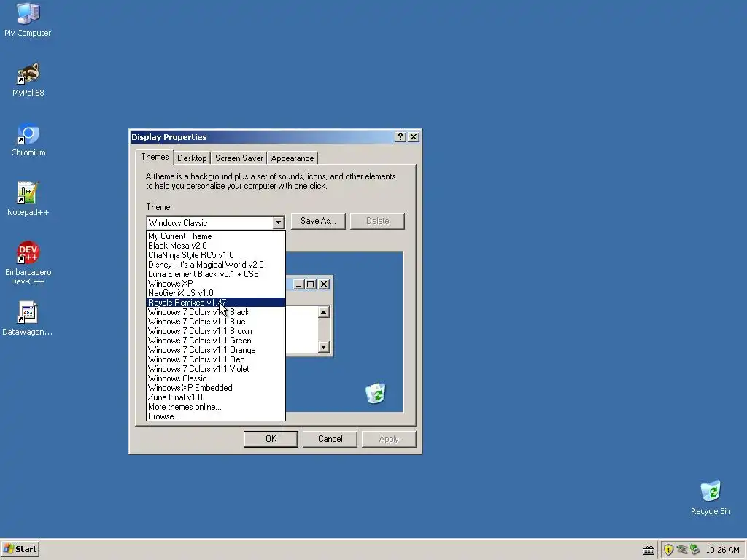Choose Windows XP Embedded theme
This screenshot has height=560, width=747.
(216, 388)
